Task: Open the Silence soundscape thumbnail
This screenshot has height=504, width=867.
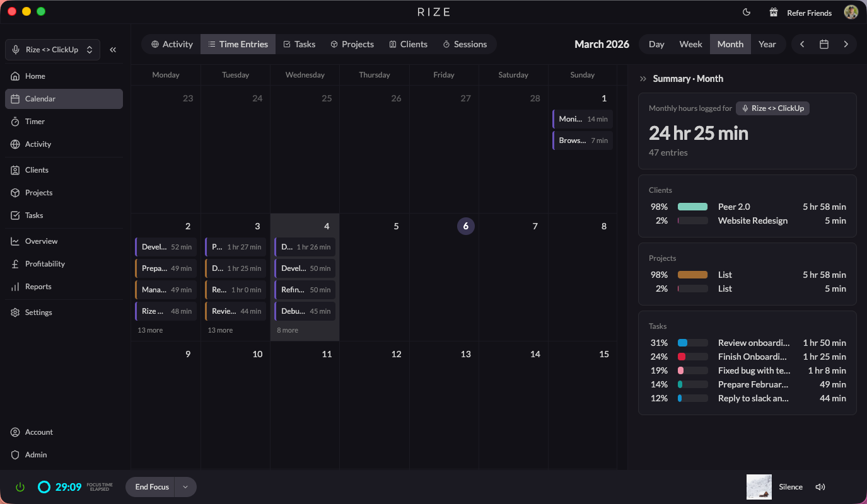Action: pyautogui.click(x=759, y=487)
